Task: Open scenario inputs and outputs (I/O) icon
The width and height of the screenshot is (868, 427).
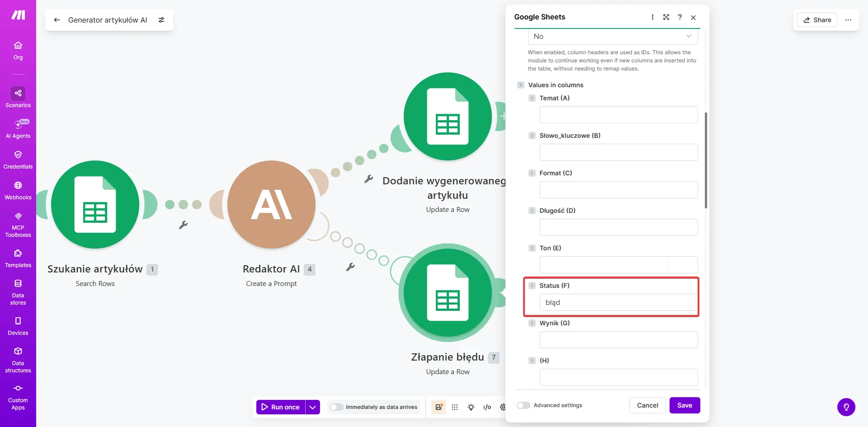Action: [487, 407]
